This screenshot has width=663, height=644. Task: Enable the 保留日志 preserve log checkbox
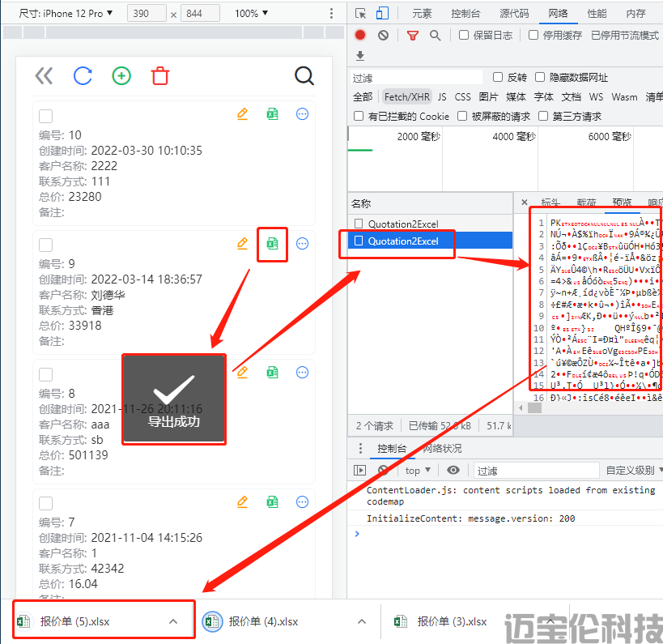coord(464,35)
